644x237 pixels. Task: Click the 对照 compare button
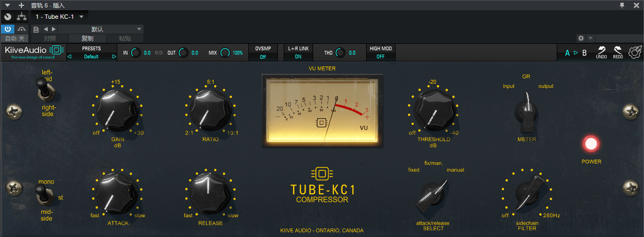pyautogui.click(x=50, y=39)
